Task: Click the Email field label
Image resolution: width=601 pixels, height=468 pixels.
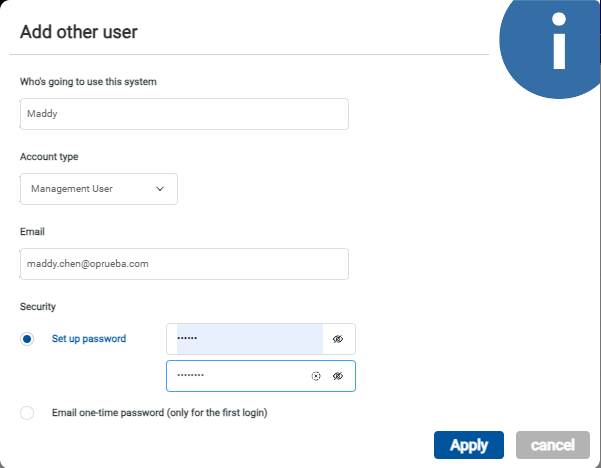Action: (x=32, y=232)
